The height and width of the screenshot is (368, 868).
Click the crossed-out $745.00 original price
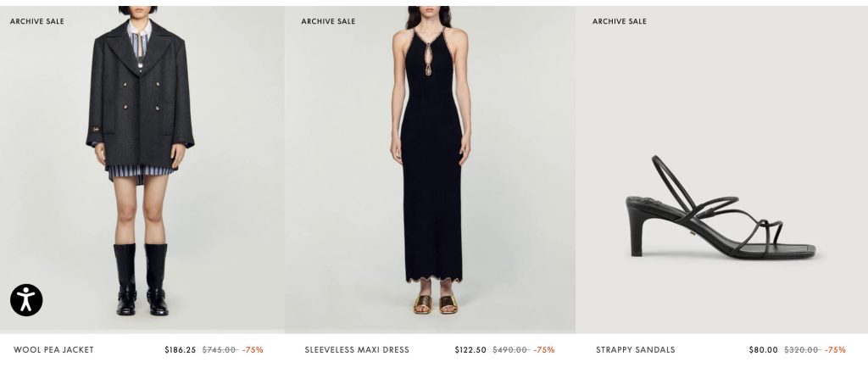coord(220,349)
